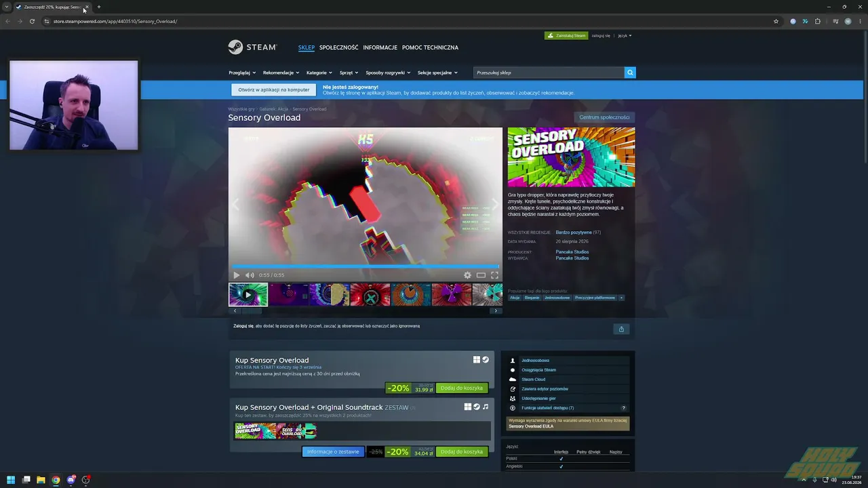This screenshot has width=868, height=488.
Task: Click the Steam logo in the header
Action: tap(252, 47)
